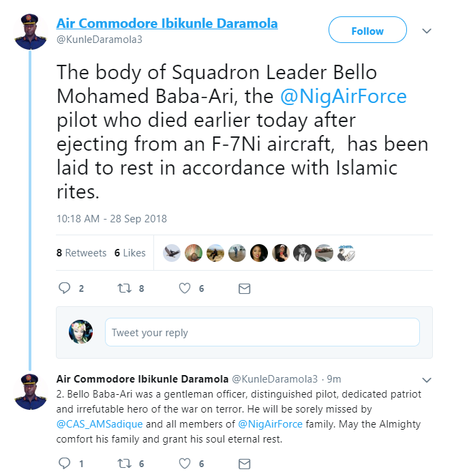Open second tweet options chevron menu
454x476 pixels.
(427, 379)
